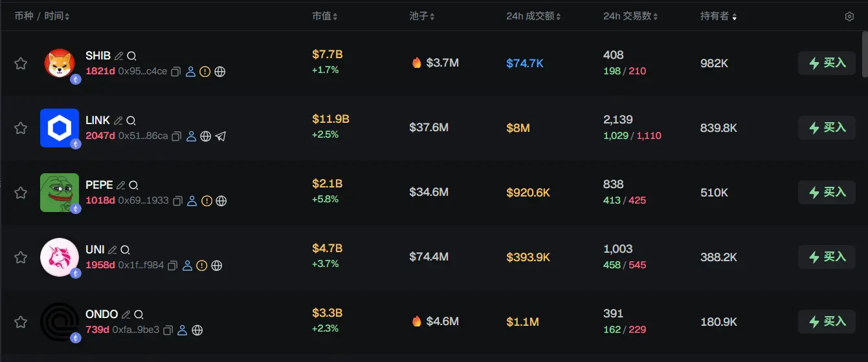
Task: Click the edit pencil next to LINK
Action: (118, 120)
